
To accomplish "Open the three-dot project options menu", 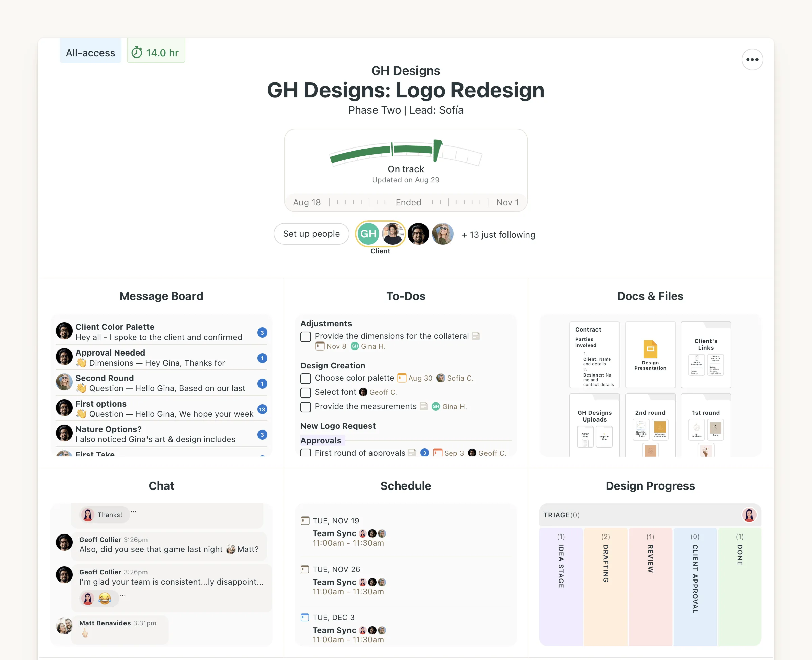I will point(752,59).
